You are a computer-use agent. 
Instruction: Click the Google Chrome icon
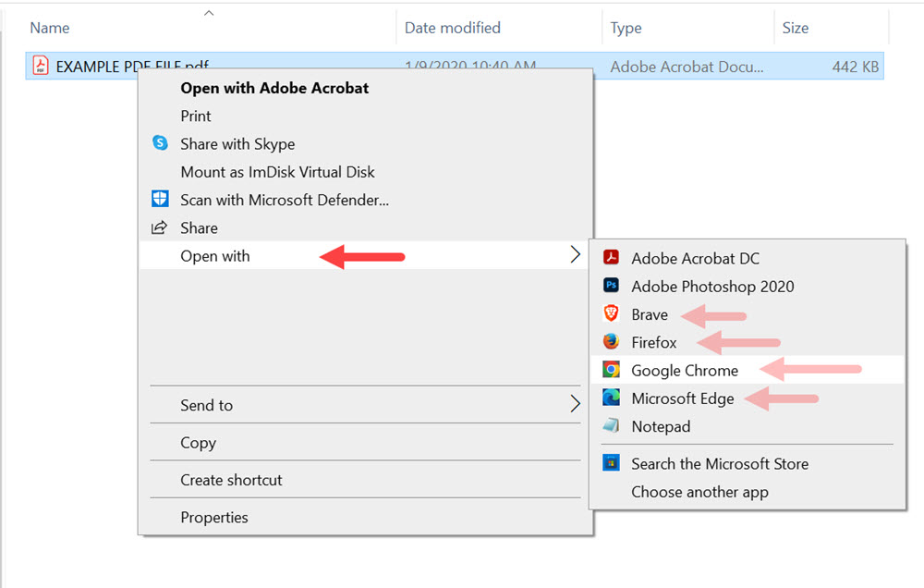coord(611,370)
